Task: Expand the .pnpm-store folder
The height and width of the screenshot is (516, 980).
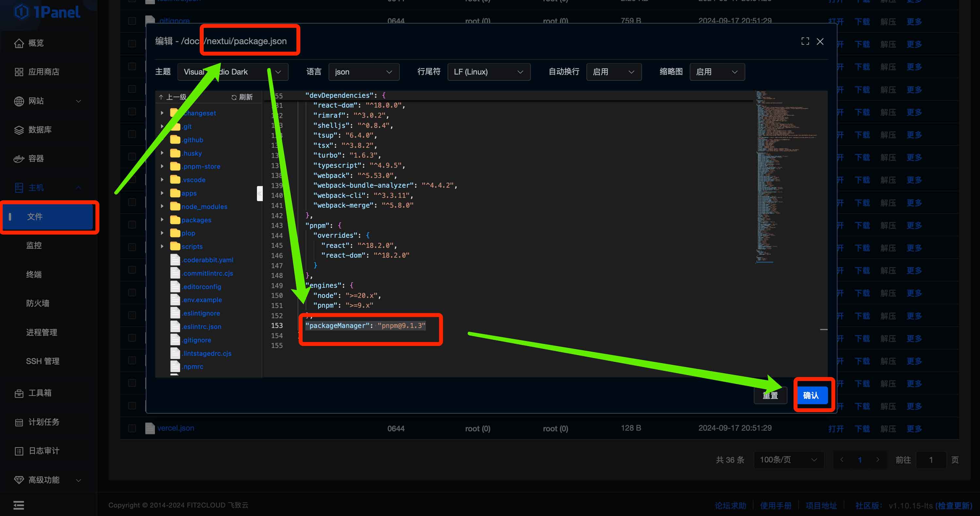Action: [162, 166]
